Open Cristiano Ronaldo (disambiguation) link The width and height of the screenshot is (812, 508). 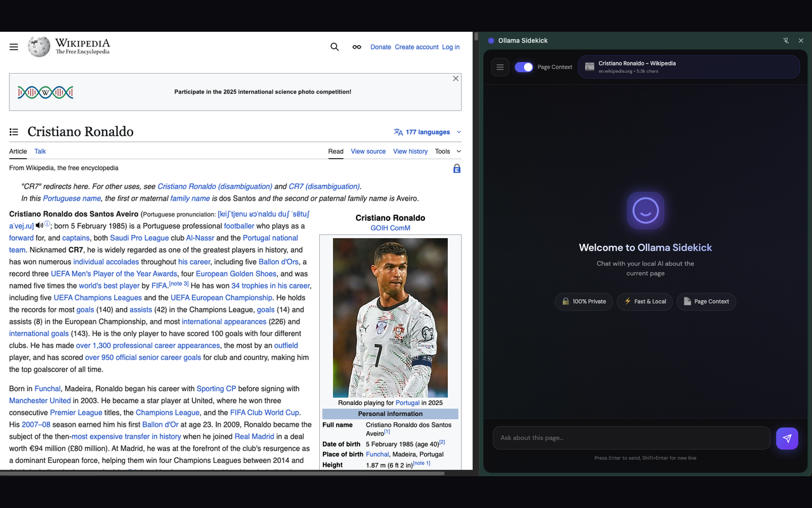click(x=215, y=187)
